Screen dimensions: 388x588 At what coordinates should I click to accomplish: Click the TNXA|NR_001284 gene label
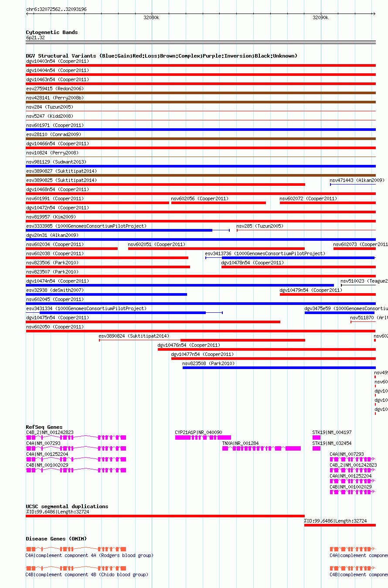pyautogui.click(x=240, y=443)
